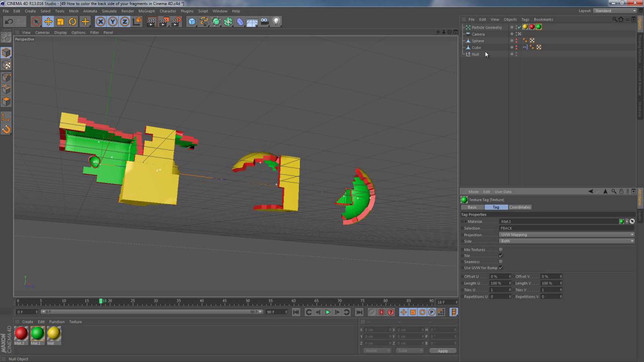
Task: Toggle X axis lock icon
Action: [100, 21]
